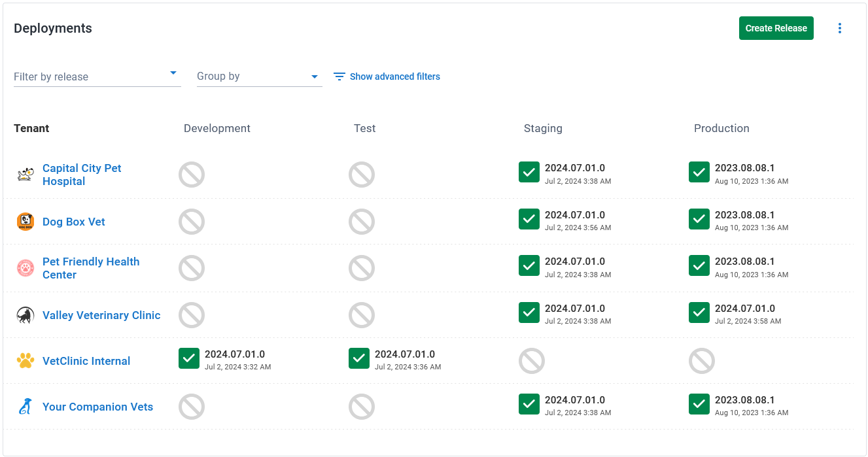The height and width of the screenshot is (457, 868).
Task: Click Capital City Pet Hospital's Staging success checkmark
Action: tap(529, 172)
